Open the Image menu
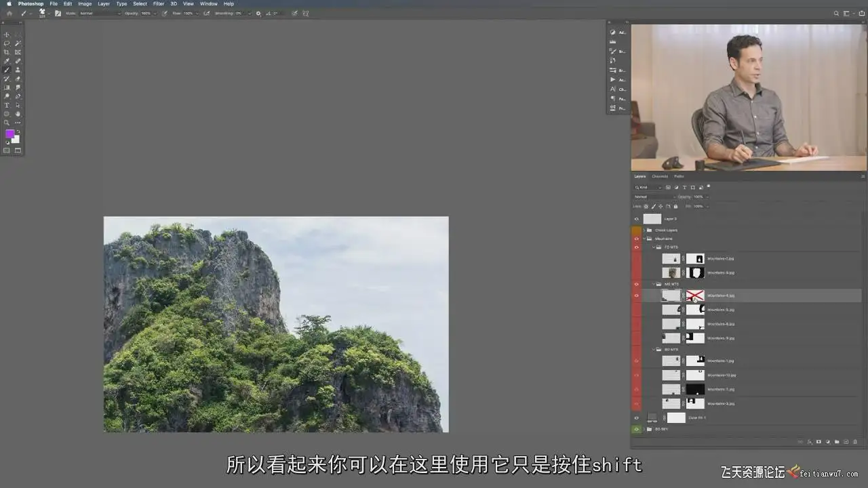Image resolution: width=868 pixels, height=488 pixels. pos(85,3)
